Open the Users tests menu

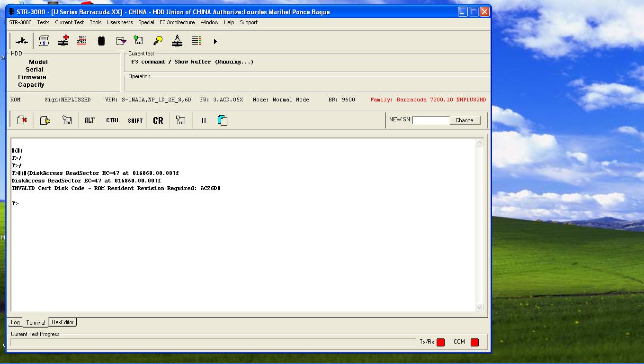tap(120, 22)
